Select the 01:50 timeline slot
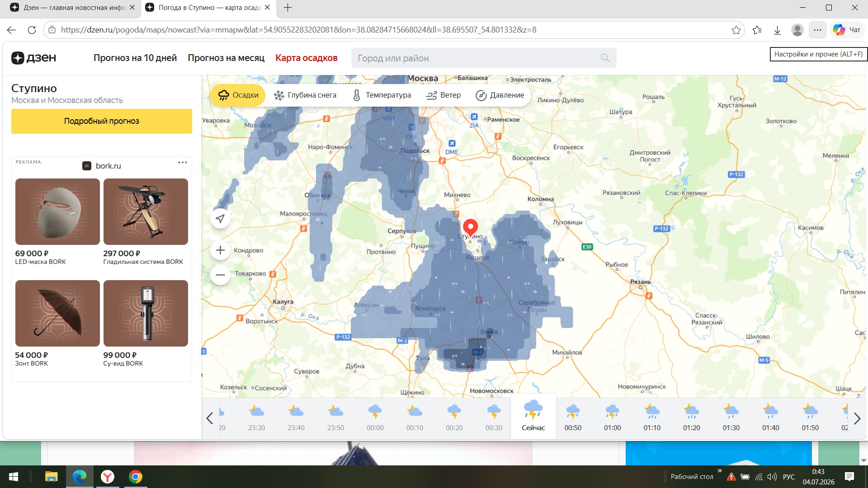868x488 pixels. point(810,418)
